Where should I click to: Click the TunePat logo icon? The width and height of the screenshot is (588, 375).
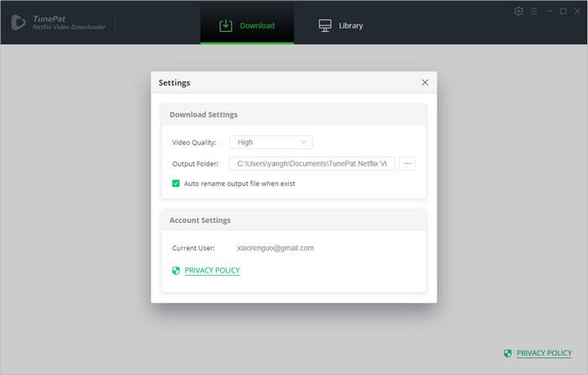pos(18,23)
